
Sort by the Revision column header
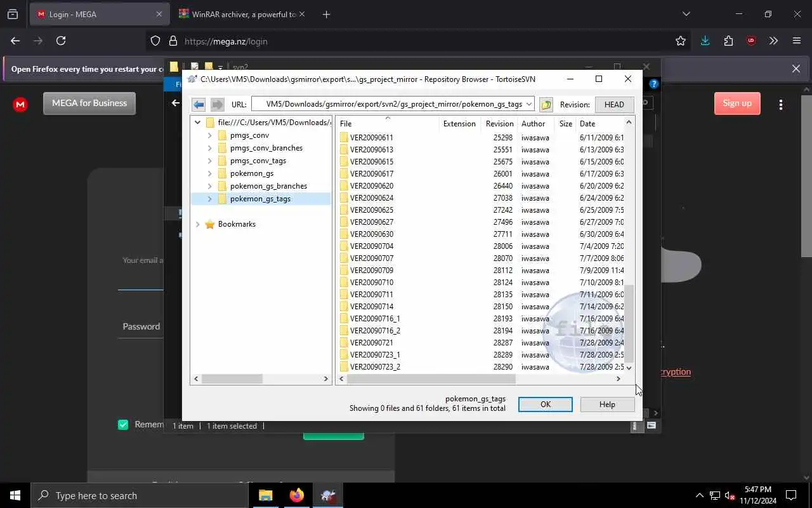pos(499,124)
